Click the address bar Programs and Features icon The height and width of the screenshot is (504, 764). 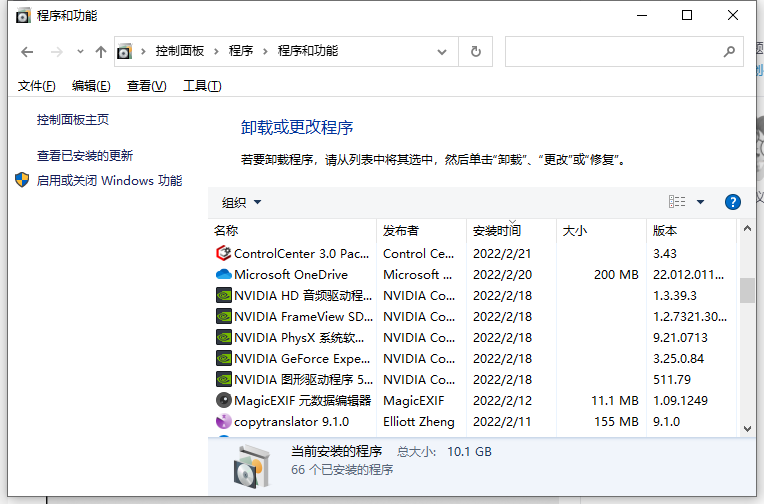click(x=125, y=51)
